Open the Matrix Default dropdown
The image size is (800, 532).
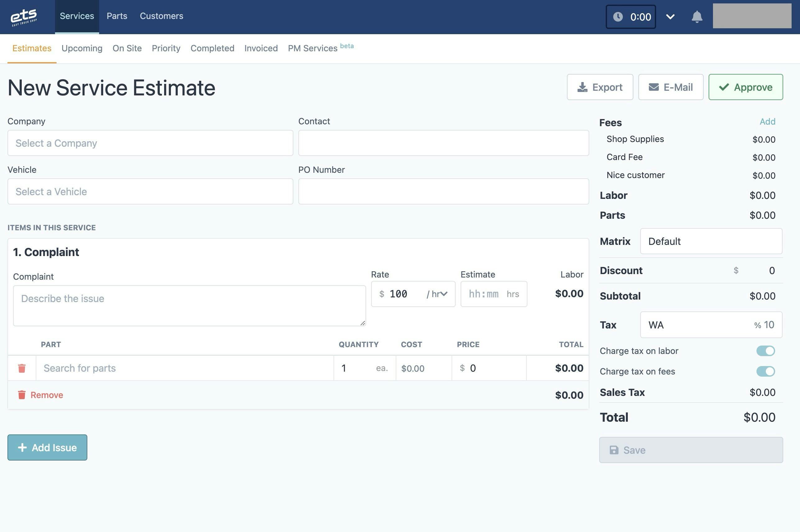(x=711, y=241)
